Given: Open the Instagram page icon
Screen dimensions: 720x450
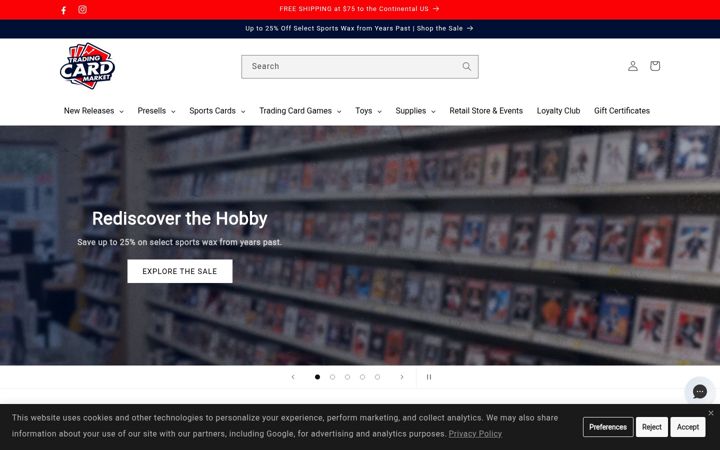Looking at the screenshot, I should tap(82, 10).
